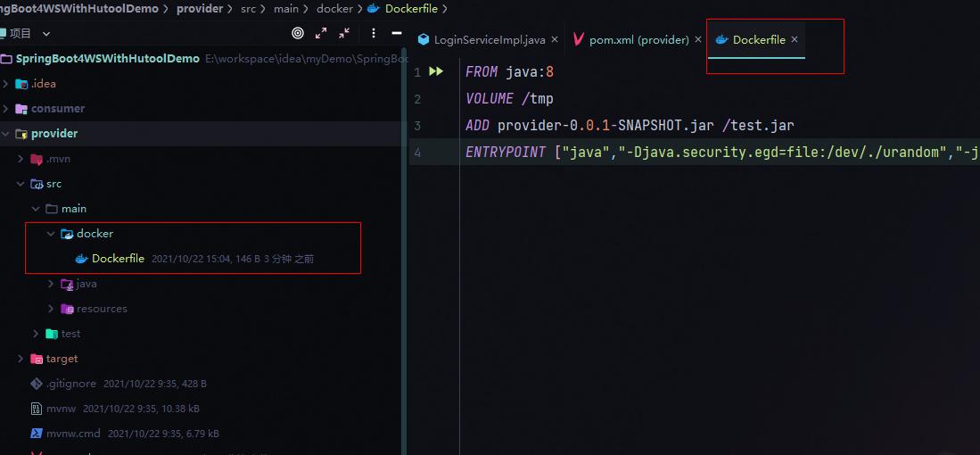The height and width of the screenshot is (455, 980).
Task: Open project panel options three-dot menu
Action: tap(373, 33)
